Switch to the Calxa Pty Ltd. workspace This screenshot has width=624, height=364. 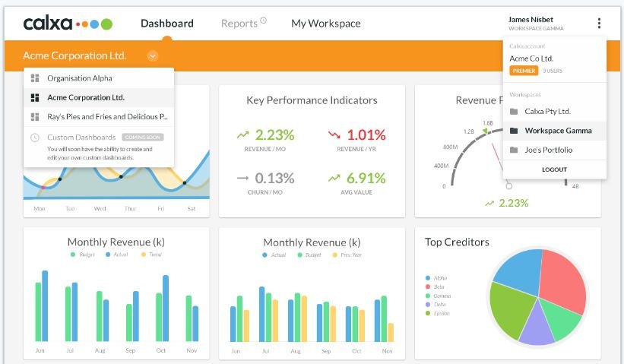click(555, 112)
